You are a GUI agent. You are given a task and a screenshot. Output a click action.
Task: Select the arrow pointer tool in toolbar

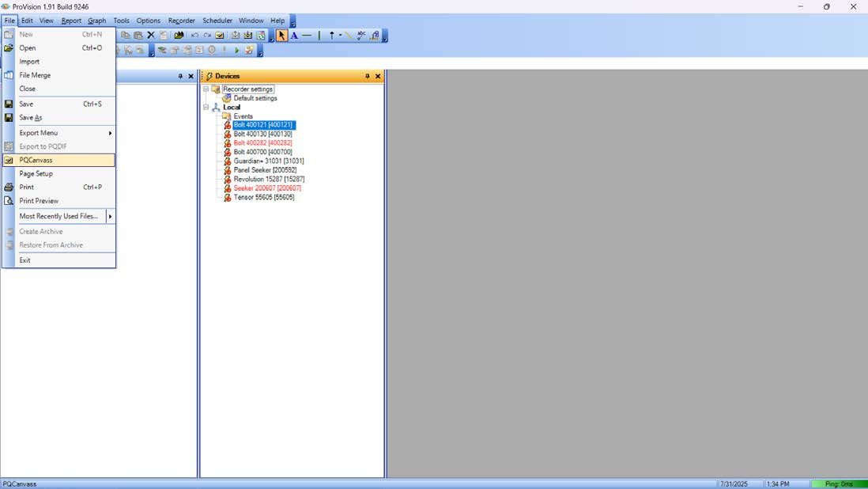pyautogui.click(x=281, y=36)
